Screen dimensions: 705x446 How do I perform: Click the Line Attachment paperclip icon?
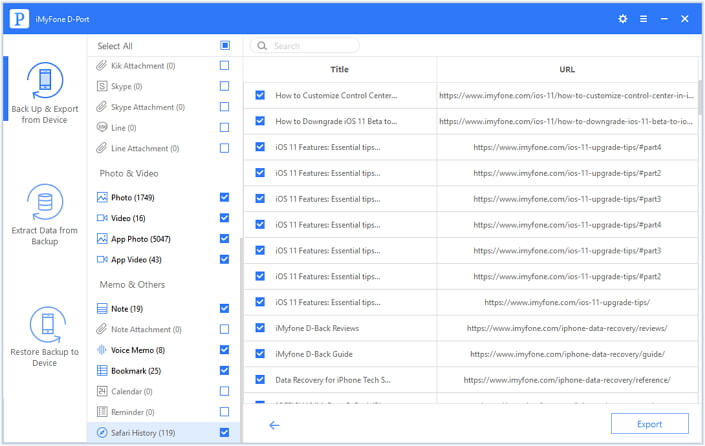point(102,148)
